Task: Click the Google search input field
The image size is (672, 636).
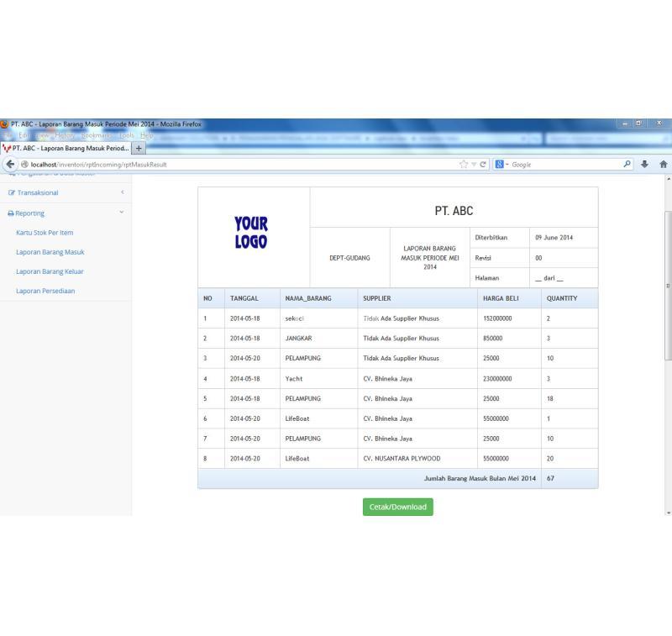Action: [x=563, y=164]
